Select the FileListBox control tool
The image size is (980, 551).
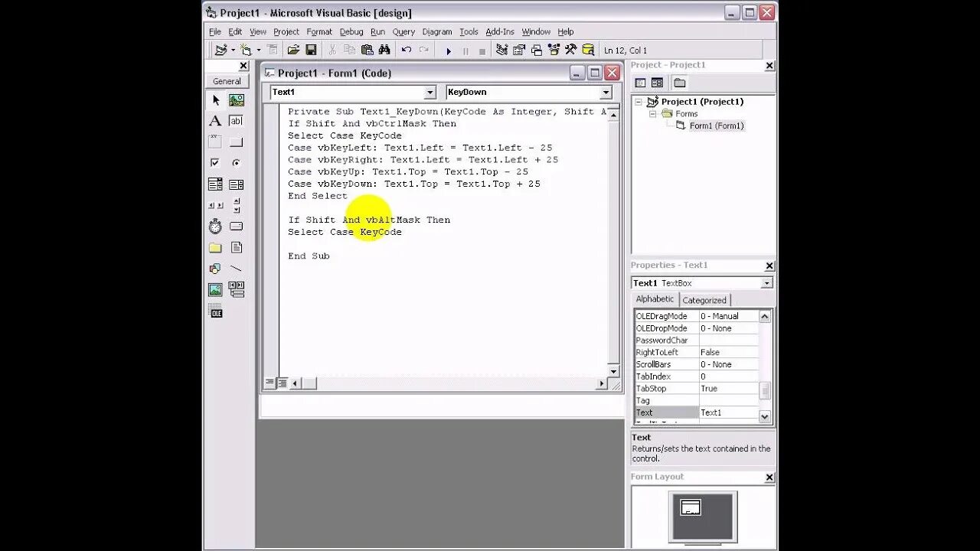click(x=237, y=248)
